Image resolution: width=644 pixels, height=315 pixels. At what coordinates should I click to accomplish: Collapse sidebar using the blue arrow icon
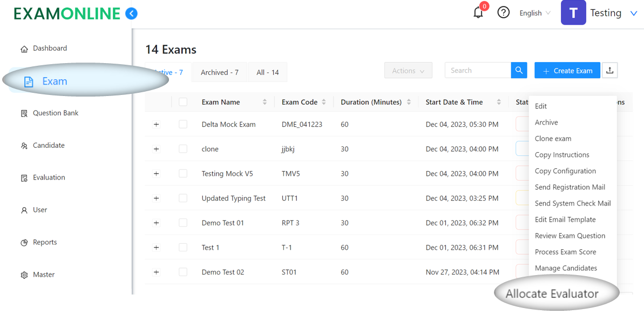point(131,13)
